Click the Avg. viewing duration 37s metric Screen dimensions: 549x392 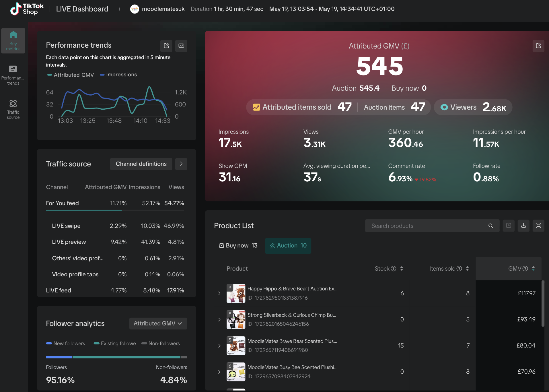(337, 173)
